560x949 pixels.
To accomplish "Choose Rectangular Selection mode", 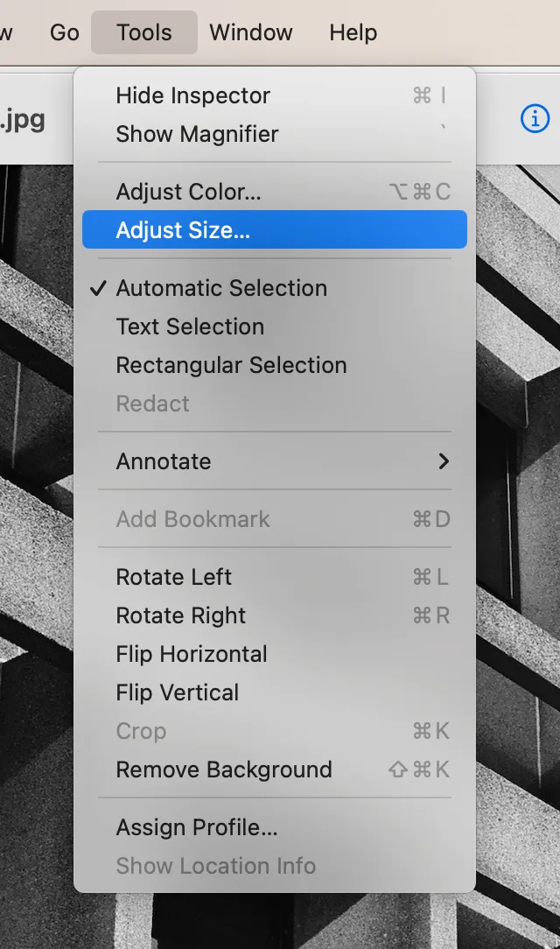I will 231,365.
